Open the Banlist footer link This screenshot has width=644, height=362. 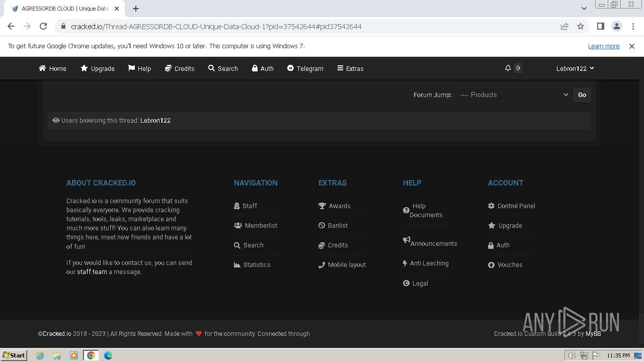(x=333, y=225)
